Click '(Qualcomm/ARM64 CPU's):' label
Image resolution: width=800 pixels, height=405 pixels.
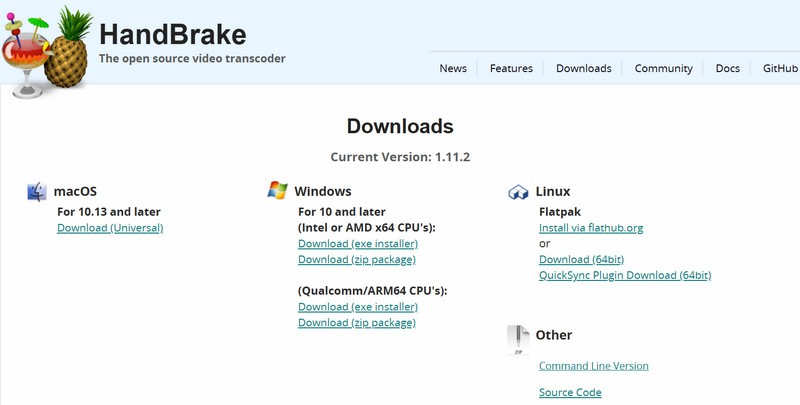tap(372, 291)
